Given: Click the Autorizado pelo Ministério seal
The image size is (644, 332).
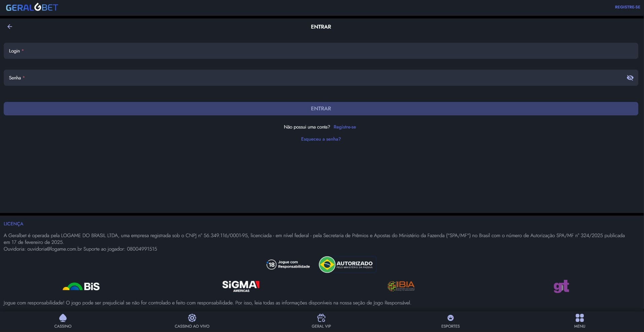Looking at the screenshot, I should (x=347, y=264).
